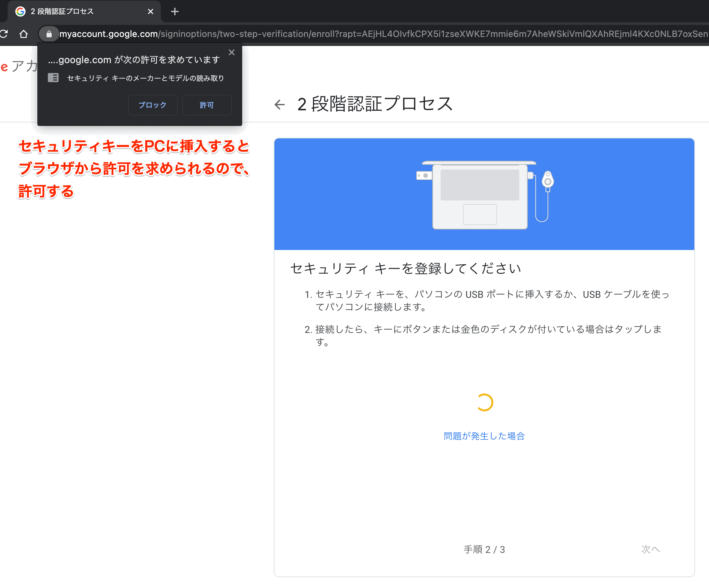This screenshot has height=588, width=709.
Task: Click the permission request title text
Action: click(x=134, y=60)
